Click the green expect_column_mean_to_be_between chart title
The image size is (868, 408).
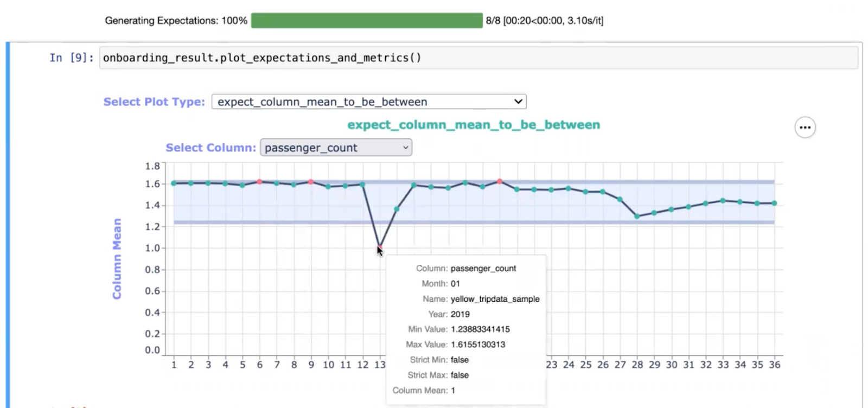474,125
